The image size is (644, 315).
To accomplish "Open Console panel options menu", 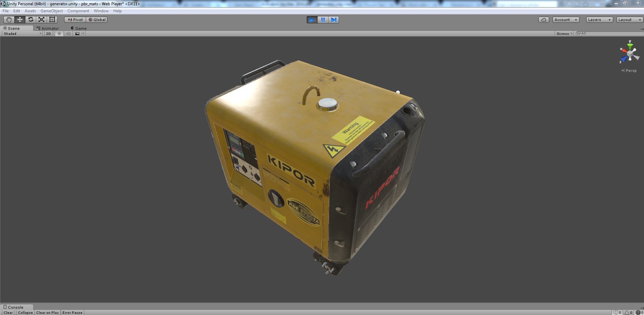I will pyautogui.click(x=642, y=308).
